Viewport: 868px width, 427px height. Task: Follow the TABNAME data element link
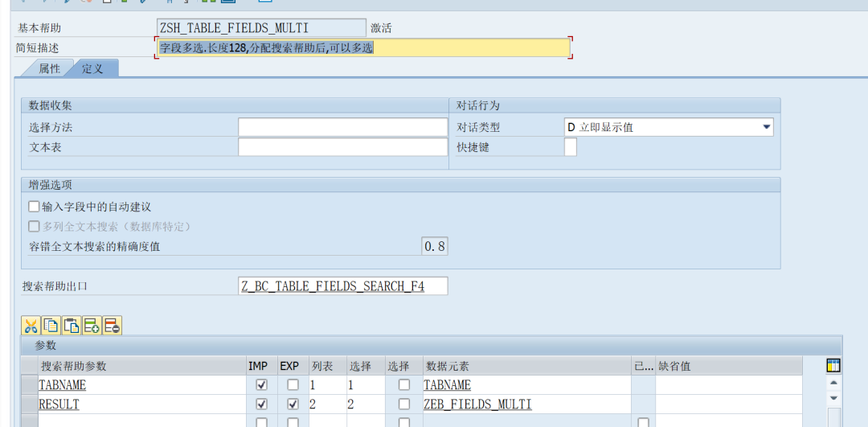point(448,385)
